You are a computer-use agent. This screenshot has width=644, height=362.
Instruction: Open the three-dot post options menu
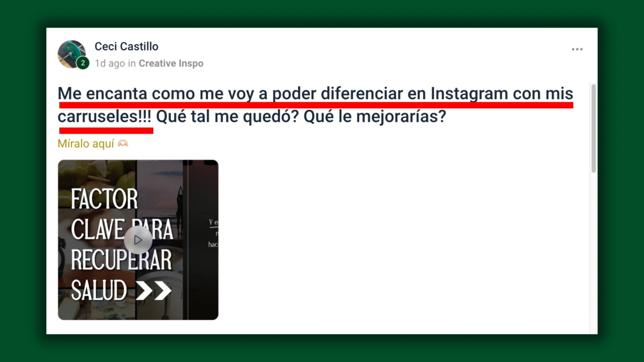click(x=577, y=49)
